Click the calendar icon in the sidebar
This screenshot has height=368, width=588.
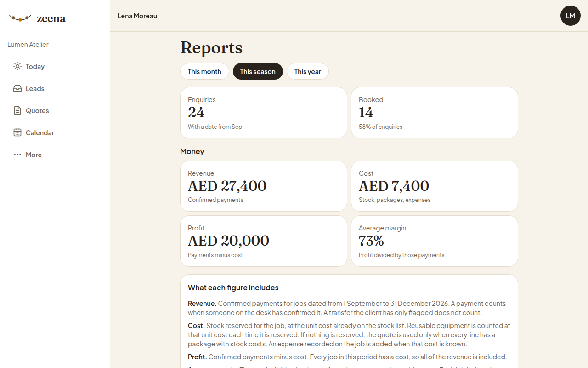tap(17, 132)
